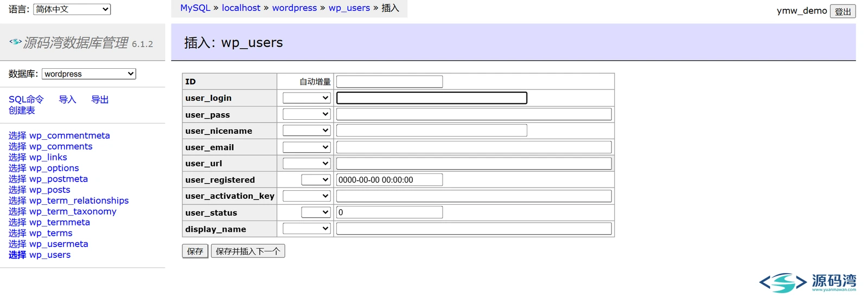This screenshot has height=304, width=868.
Task: Click the 保存 save button
Action: tap(195, 251)
